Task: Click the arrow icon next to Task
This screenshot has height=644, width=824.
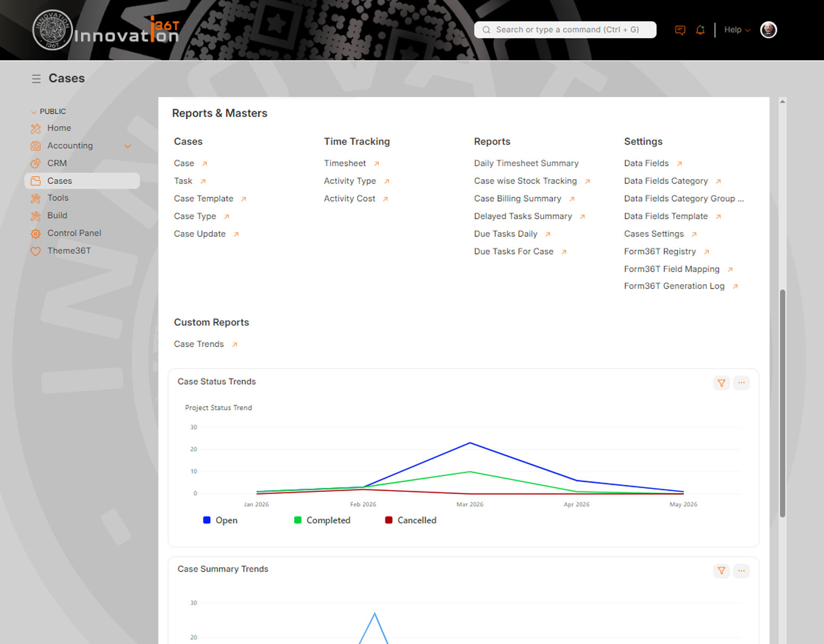Action: [x=203, y=181]
